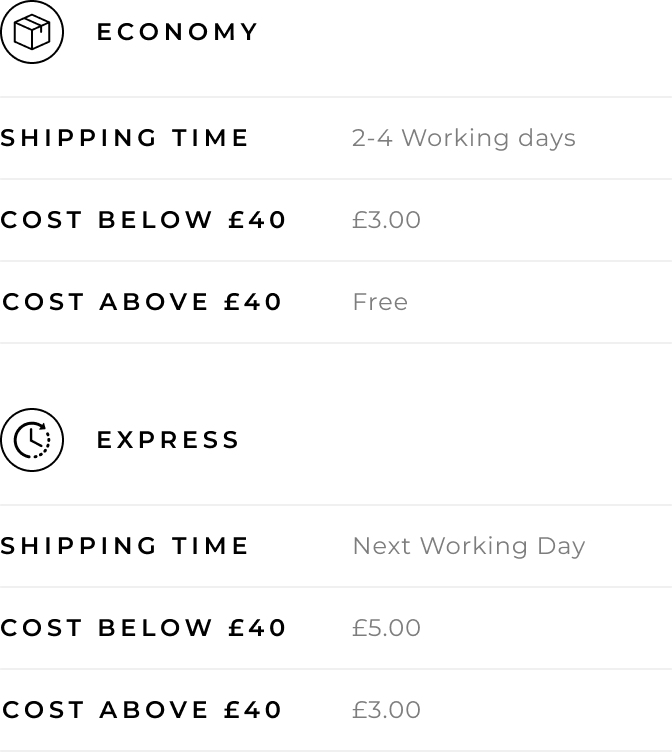Click the £5.00 Express cost value
This screenshot has height=752, width=672.
[387, 628]
